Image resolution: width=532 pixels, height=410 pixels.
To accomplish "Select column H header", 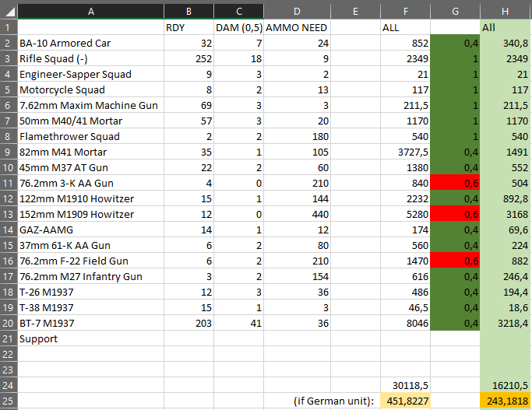I will coord(506,11).
